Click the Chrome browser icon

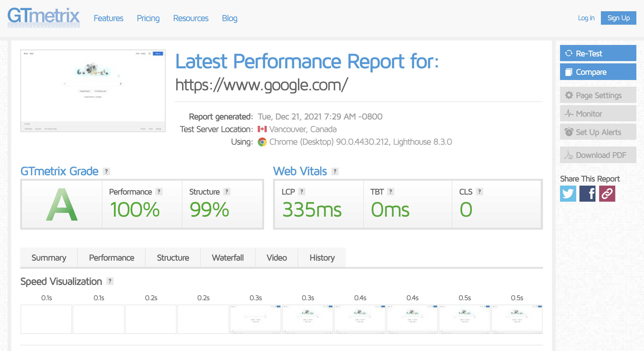(x=262, y=142)
